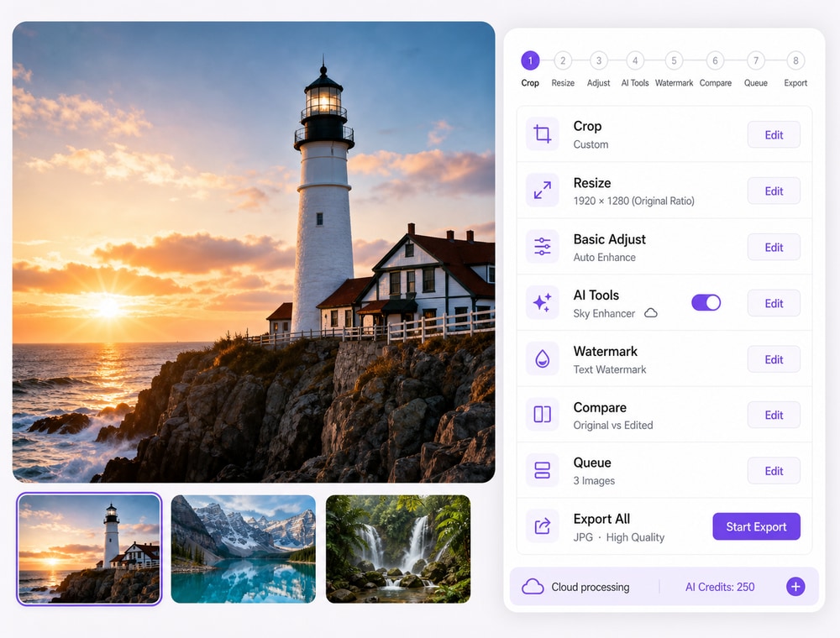The width and height of the screenshot is (840, 638).
Task: Click the 'Original vs Edited' subtitle
Action: tap(613, 425)
